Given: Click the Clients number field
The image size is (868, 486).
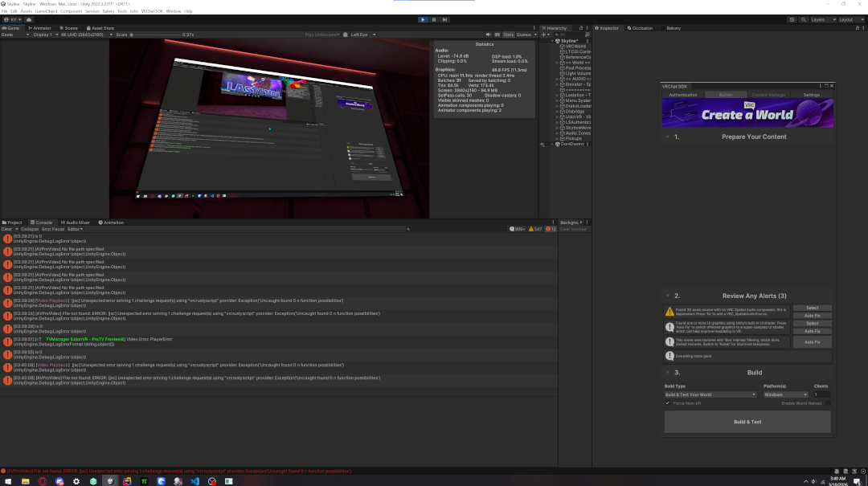Looking at the screenshot, I should click(821, 394).
